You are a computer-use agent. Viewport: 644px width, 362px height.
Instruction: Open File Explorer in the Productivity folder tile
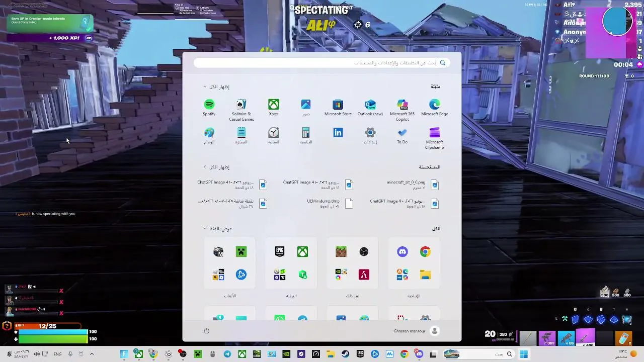(x=425, y=275)
